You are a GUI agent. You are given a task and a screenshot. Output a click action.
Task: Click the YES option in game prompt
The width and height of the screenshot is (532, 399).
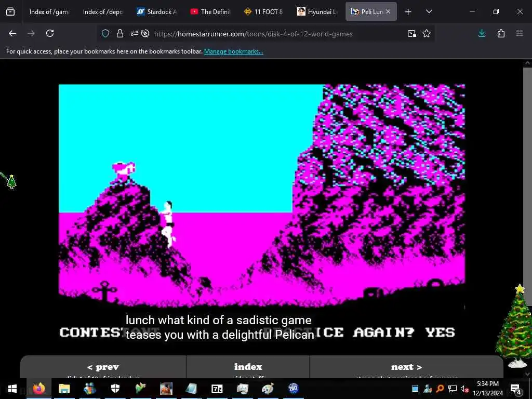pos(440,332)
